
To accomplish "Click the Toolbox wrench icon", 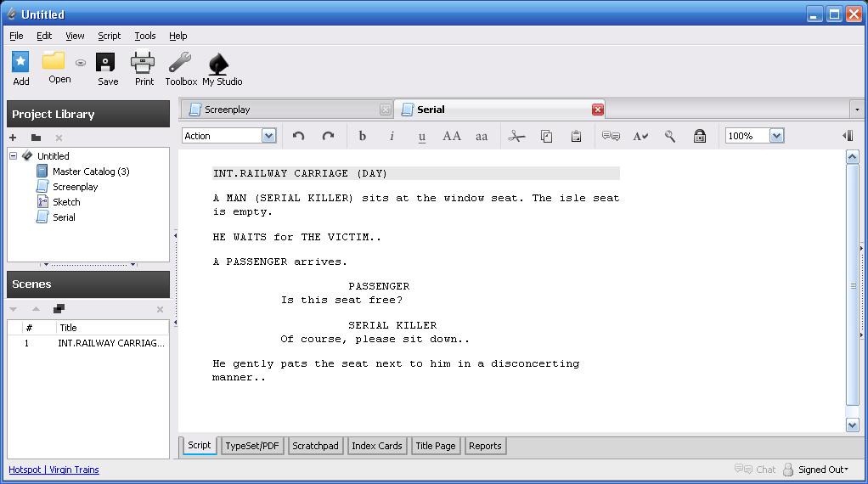I will (180, 64).
